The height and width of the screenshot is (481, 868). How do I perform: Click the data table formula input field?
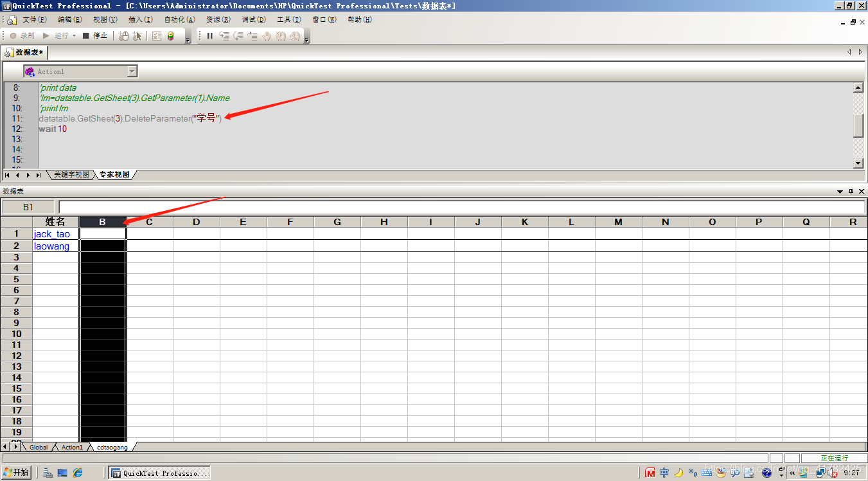click(462, 207)
